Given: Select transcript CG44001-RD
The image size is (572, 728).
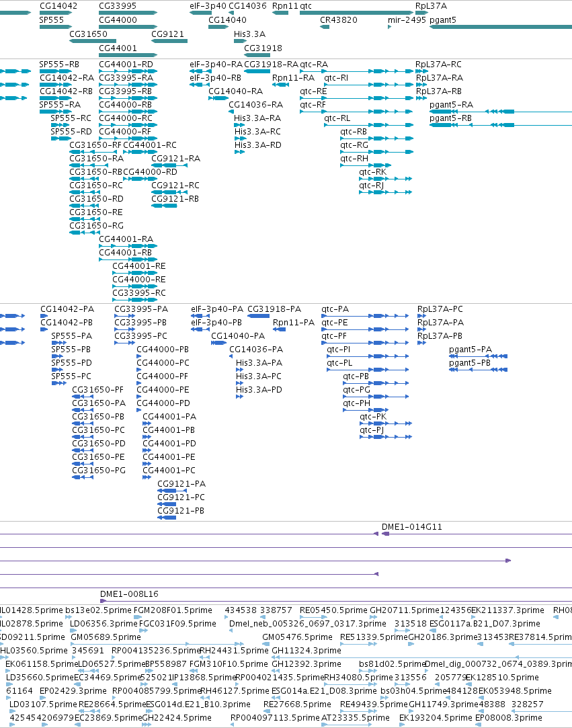Looking at the screenshot, I should pos(126,64).
